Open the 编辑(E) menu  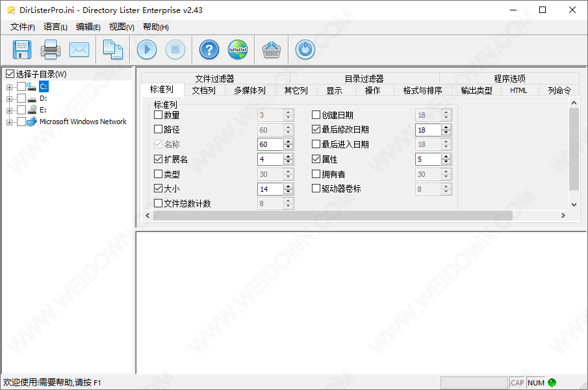pos(88,27)
